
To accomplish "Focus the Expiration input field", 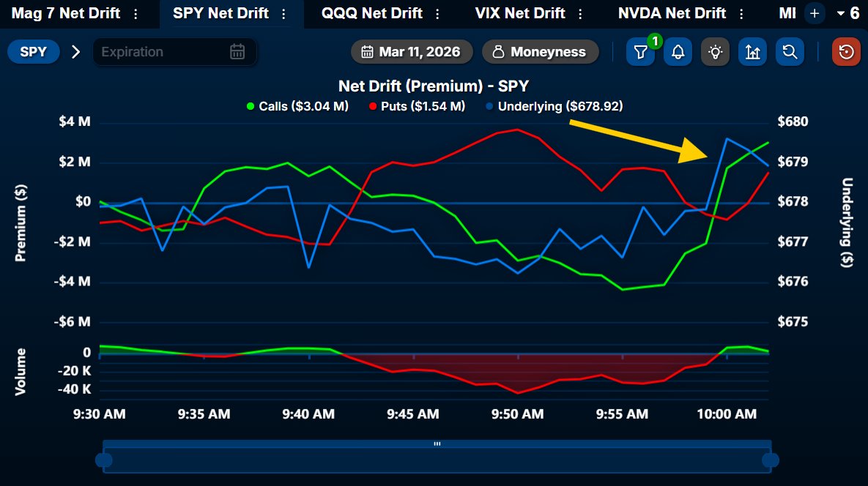I will (x=175, y=52).
